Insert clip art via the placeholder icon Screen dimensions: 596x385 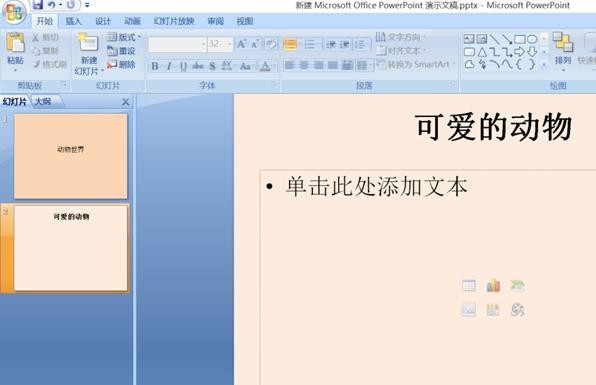pos(493,309)
